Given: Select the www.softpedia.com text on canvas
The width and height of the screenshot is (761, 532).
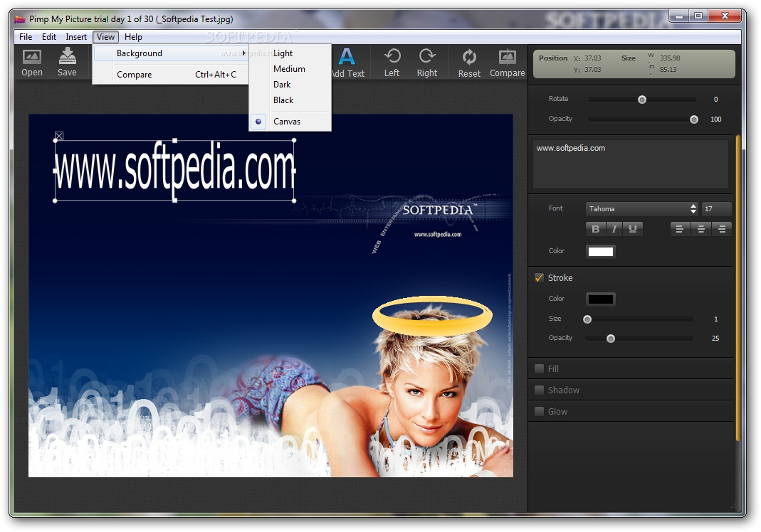Looking at the screenshot, I should (174, 169).
